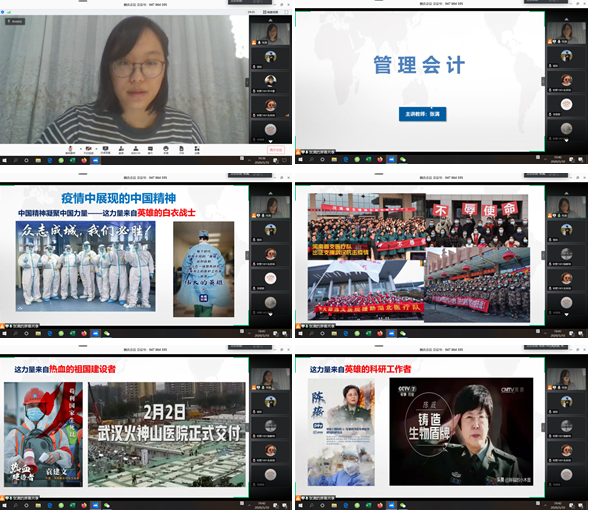
Task: Click the speaker's video thumbnail beside the webcam view
Action: [x=270, y=35]
